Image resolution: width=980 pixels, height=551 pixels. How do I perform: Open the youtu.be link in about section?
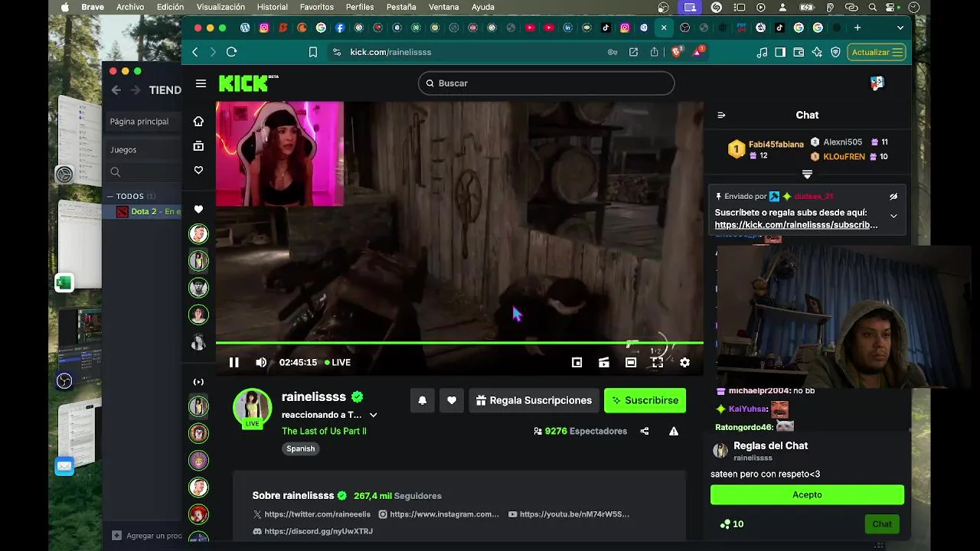coord(569,514)
